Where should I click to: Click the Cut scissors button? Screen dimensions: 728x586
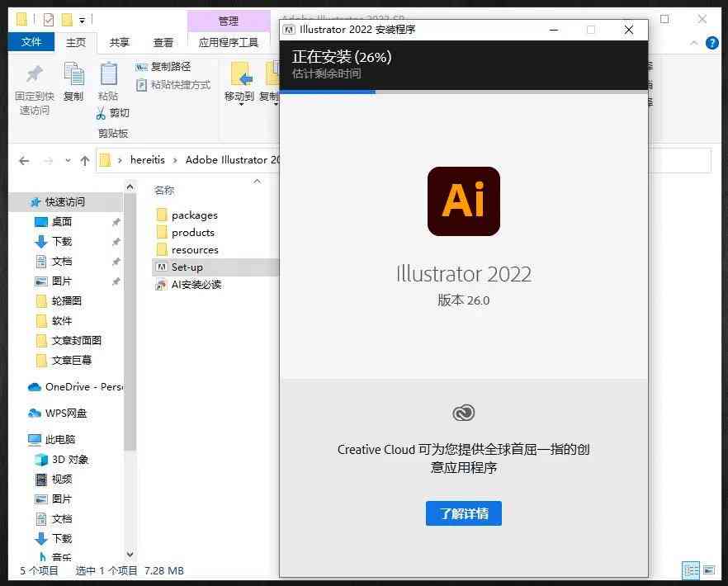[x=113, y=113]
